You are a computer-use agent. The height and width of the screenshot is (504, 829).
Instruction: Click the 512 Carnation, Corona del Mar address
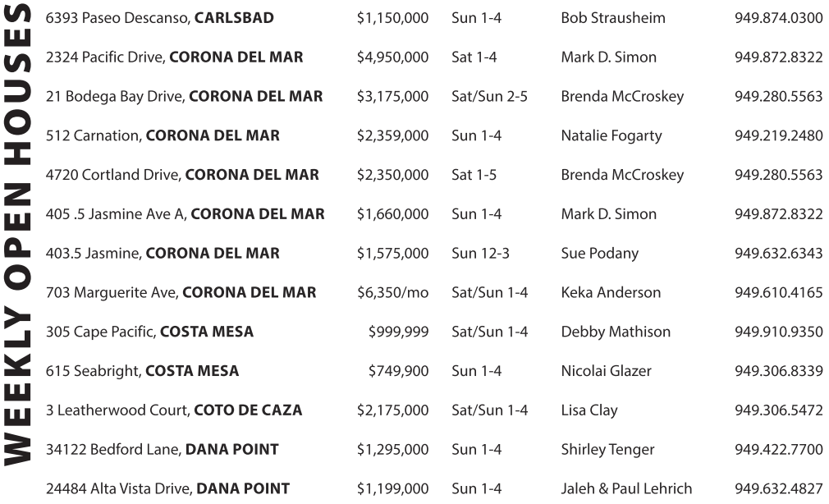click(163, 136)
